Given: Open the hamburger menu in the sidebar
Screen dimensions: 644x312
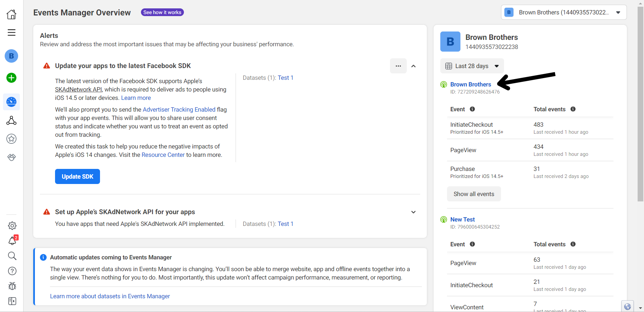Looking at the screenshot, I should click(11, 33).
